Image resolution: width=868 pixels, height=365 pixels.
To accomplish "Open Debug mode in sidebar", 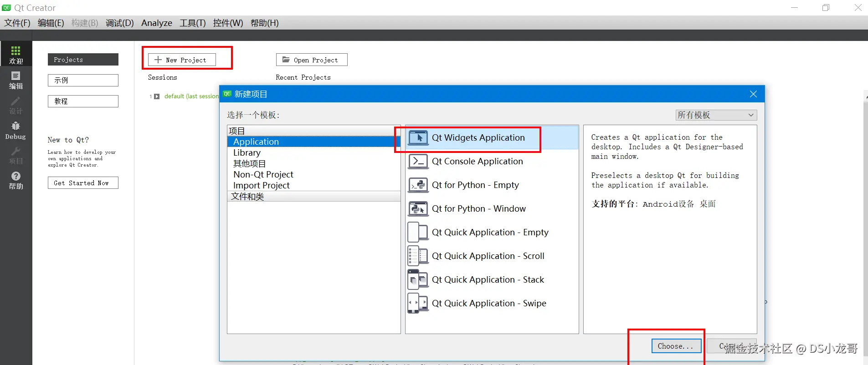I will pos(16,131).
